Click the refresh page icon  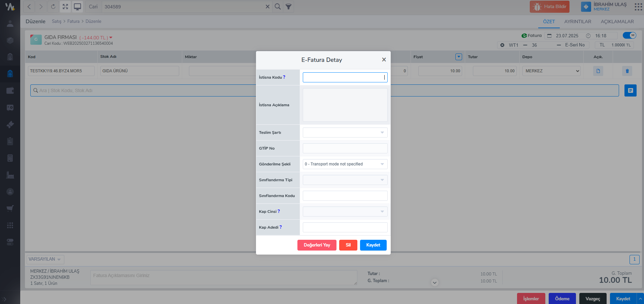coord(53,7)
